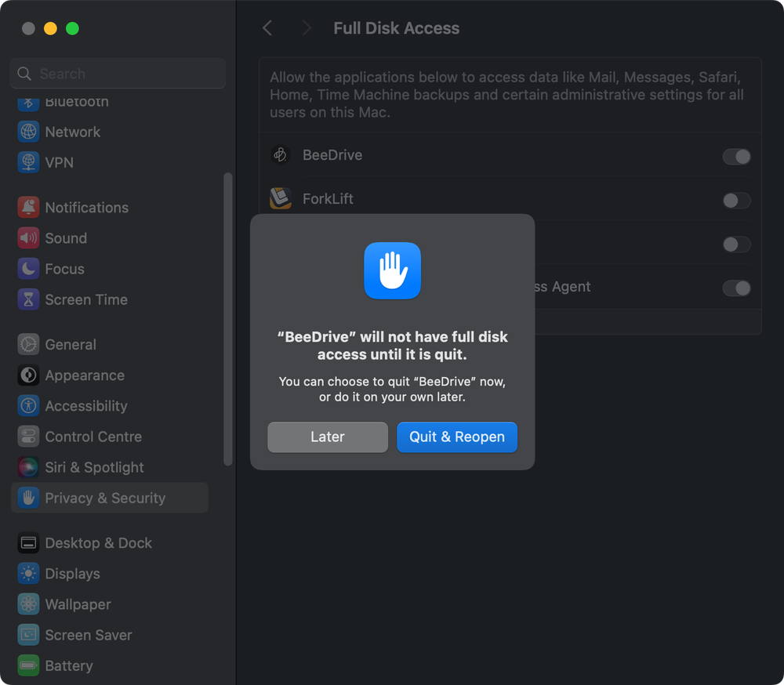Open Wallpaper settings
This screenshot has height=685, width=784.
click(x=110, y=604)
